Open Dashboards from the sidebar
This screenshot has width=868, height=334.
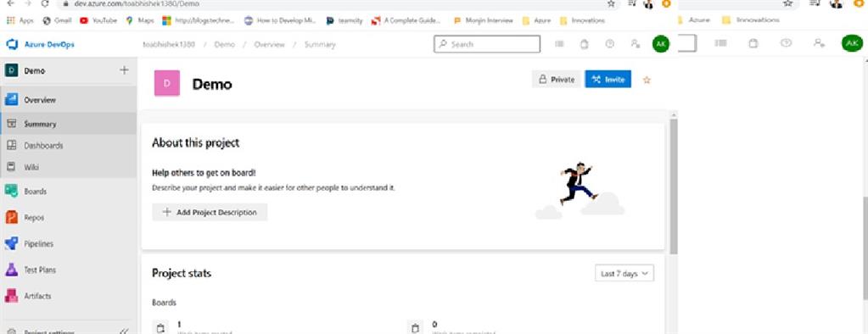[x=68, y=146]
